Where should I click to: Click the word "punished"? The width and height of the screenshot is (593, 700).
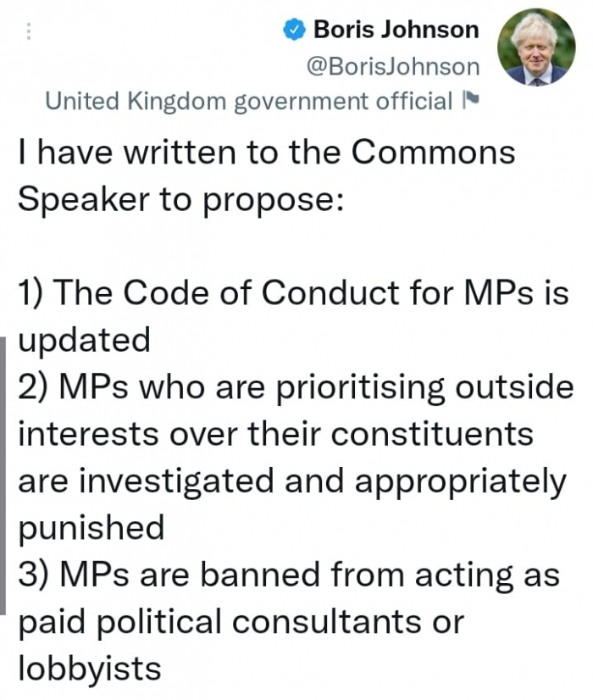[x=91, y=528]
